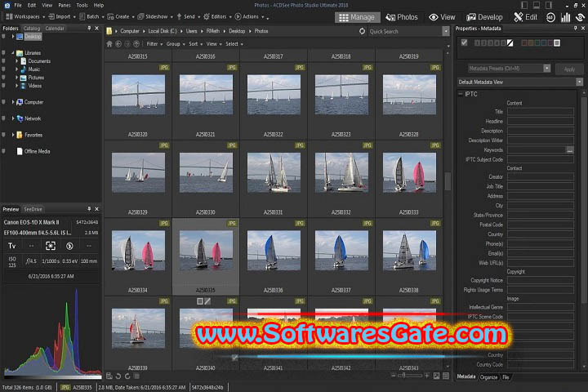The width and height of the screenshot is (588, 392).
Task: Click the eye-with-arrows icon beside Dashboard
Action: 581,17
